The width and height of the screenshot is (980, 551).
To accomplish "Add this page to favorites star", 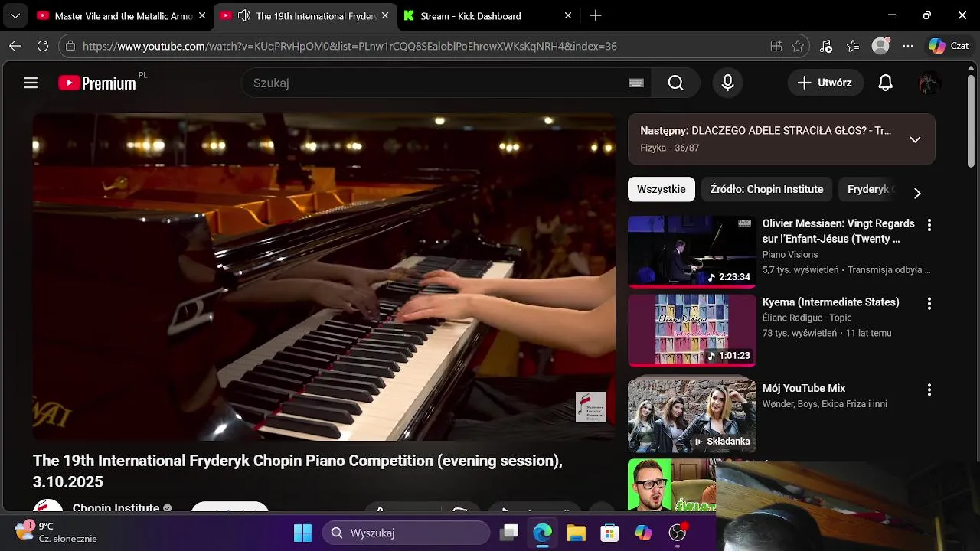I will pyautogui.click(x=798, y=46).
